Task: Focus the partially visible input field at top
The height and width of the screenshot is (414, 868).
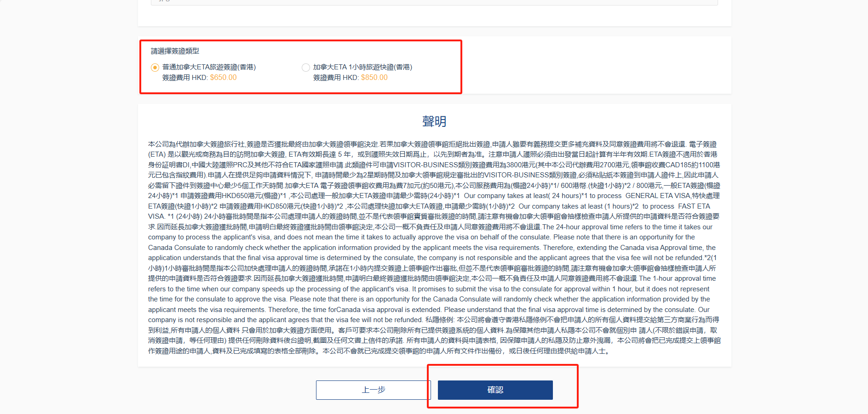Action: pos(434,2)
